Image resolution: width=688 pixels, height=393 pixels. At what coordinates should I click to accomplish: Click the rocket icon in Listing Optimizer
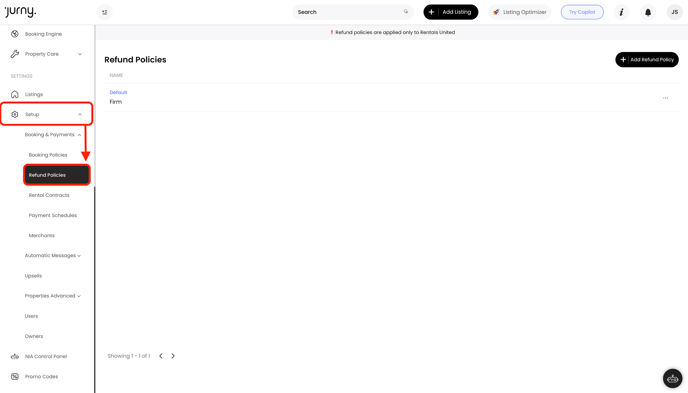pyautogui.click(x=496, y=12)
